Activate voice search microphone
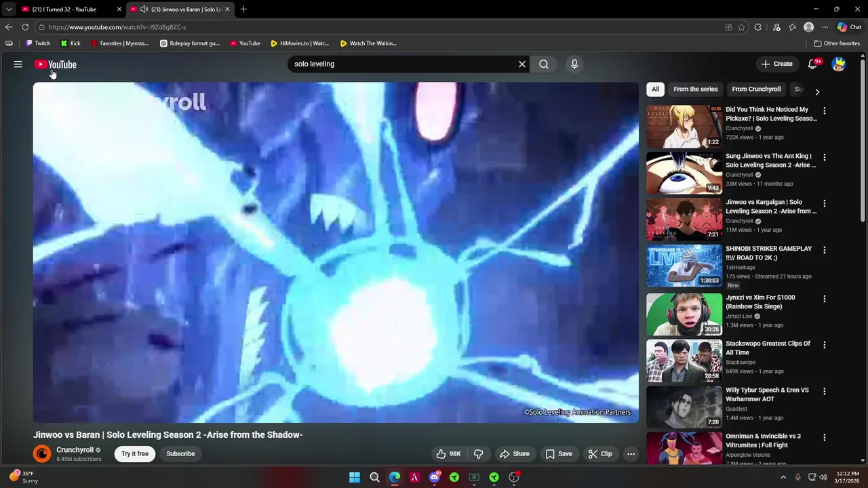Screen dimensions: 868x488 [x=574, y=64]
